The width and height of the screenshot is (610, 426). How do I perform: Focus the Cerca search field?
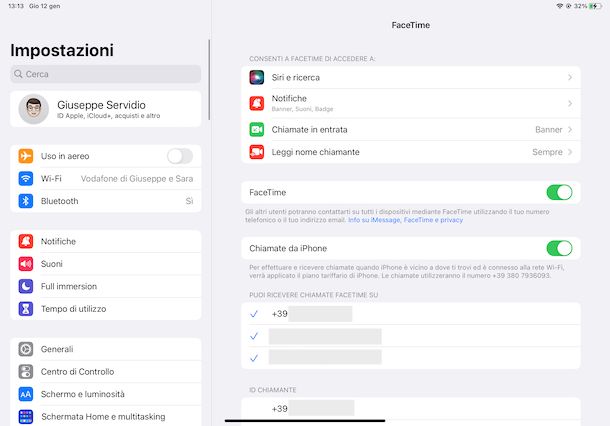106,74
